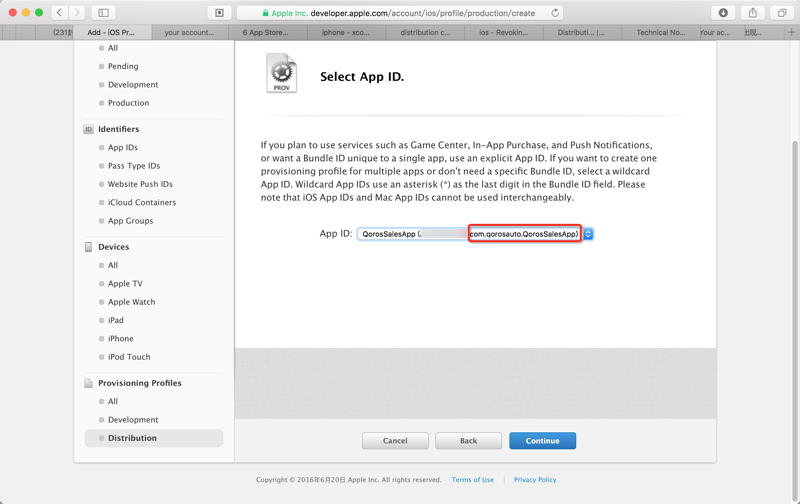This screenshot has height=504, width=800.
Task: Go back with Safari's back arrow
Action: pyautogui.click(x=59, y=13)
